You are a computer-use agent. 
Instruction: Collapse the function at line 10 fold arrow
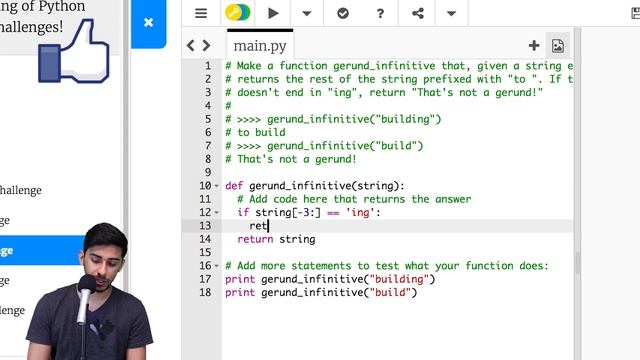coord(217,186)
